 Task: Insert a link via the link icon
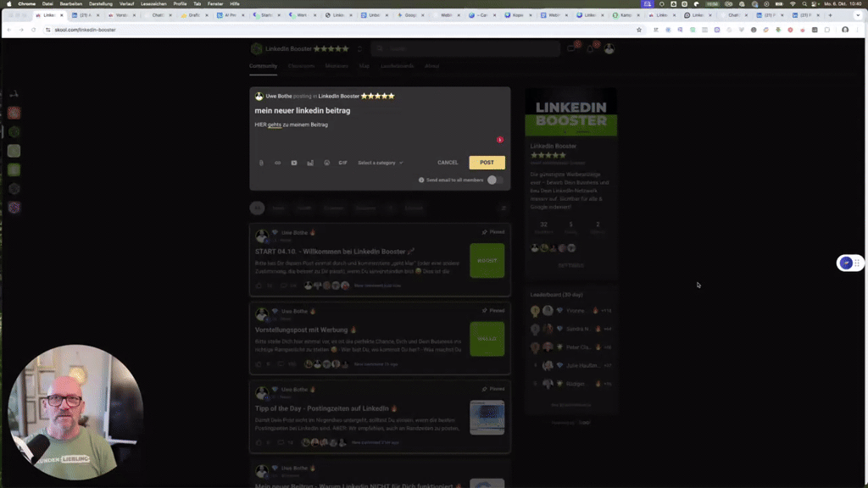(x=277, y=163)
